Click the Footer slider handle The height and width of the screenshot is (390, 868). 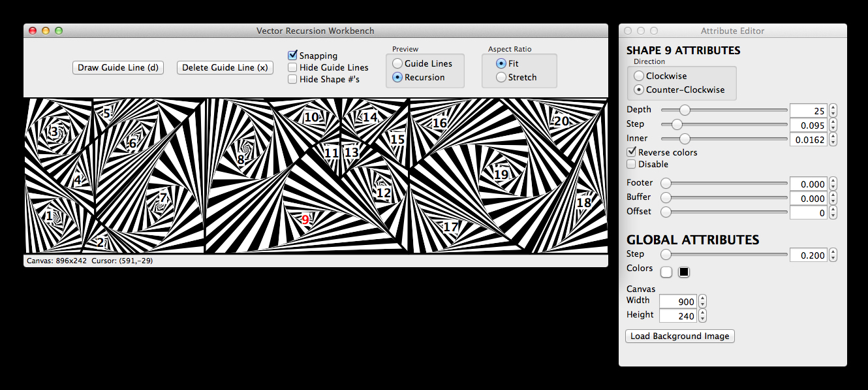666,184
